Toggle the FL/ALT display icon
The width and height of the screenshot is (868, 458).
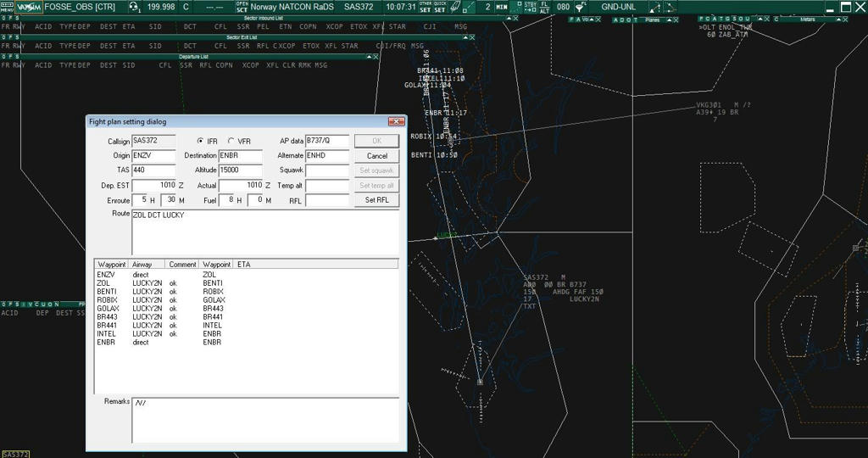544,7
